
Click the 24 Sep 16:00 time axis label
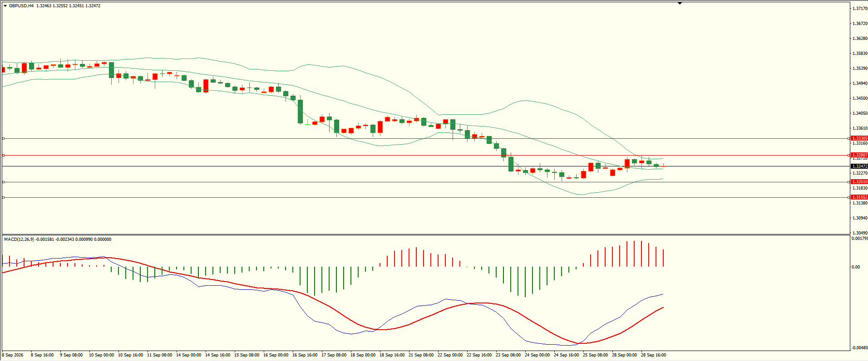click(x=566, y=355)
